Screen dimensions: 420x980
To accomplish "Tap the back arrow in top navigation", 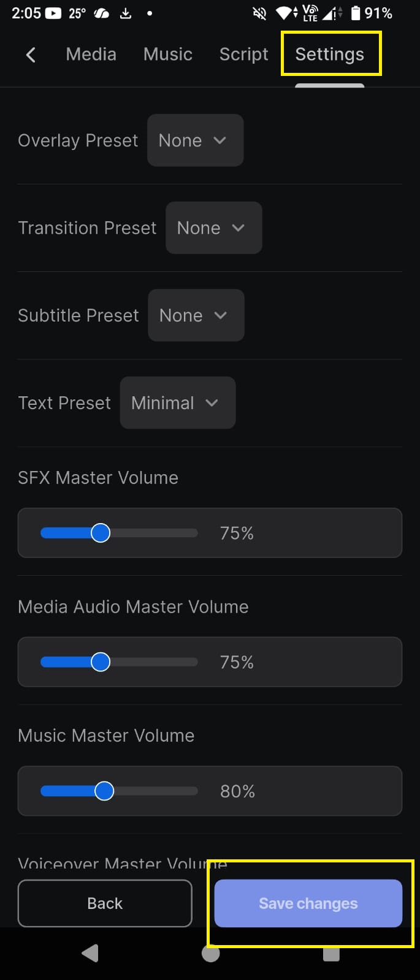I will (31, 55).
